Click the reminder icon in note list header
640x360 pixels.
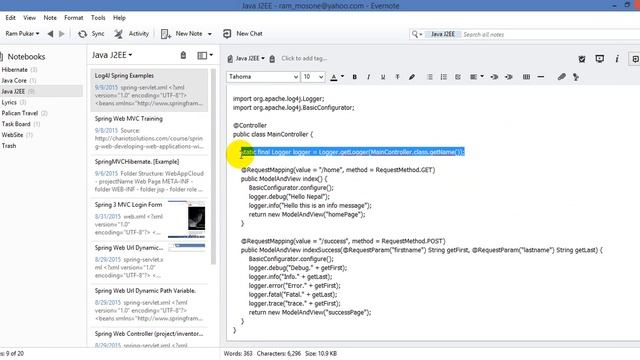tap(183, 55)
